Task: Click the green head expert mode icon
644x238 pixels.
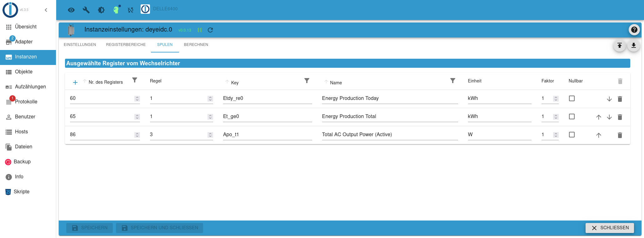Action: (x=116, y=10)
